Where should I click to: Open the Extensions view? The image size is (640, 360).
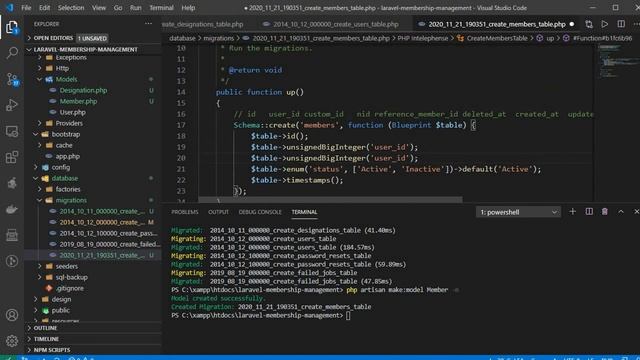(12, 157)
